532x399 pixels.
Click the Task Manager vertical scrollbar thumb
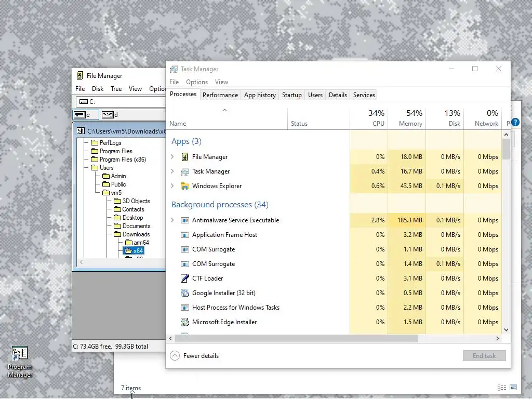(506, 149)
